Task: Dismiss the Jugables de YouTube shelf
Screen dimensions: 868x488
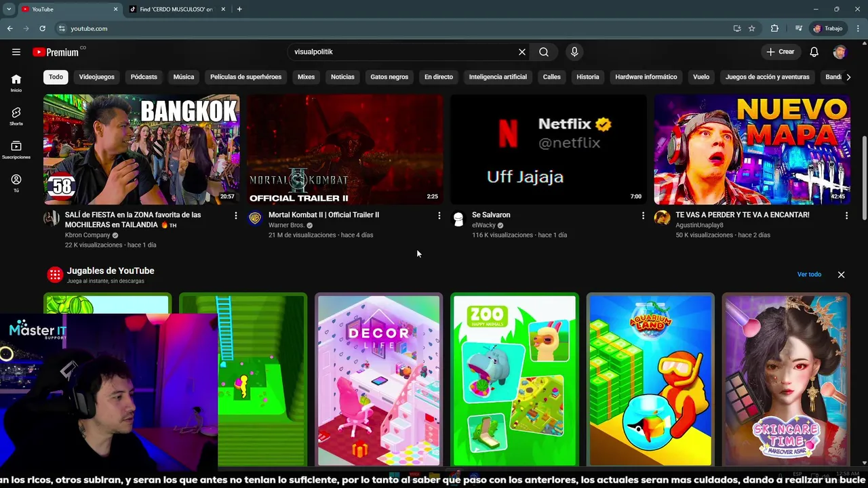Action: pos(841,274)
